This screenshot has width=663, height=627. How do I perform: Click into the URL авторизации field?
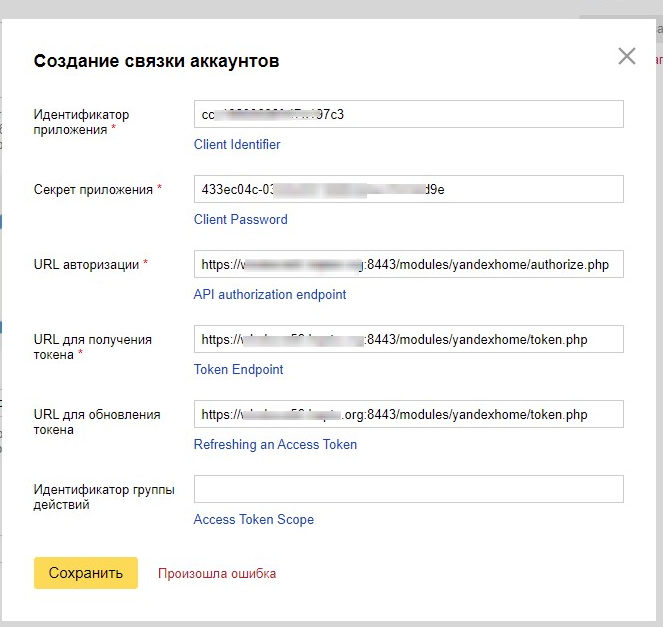click(x=408, y=264)
